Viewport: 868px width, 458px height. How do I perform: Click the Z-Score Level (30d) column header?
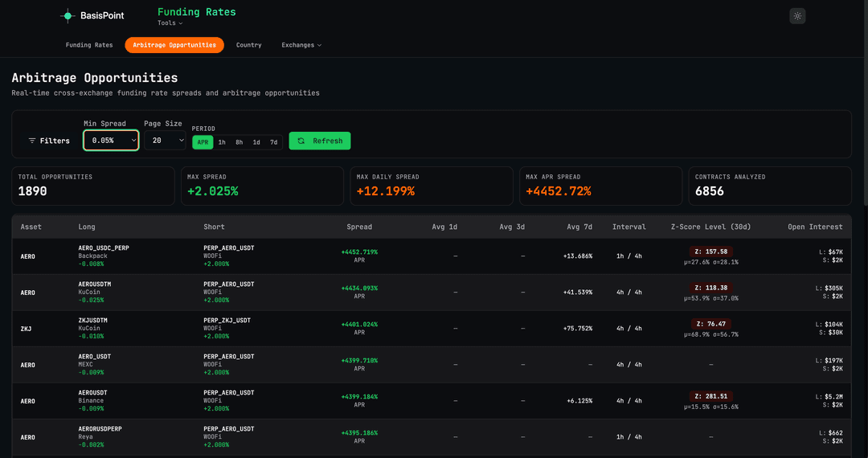pyautogui.click(x=710, y=227)
